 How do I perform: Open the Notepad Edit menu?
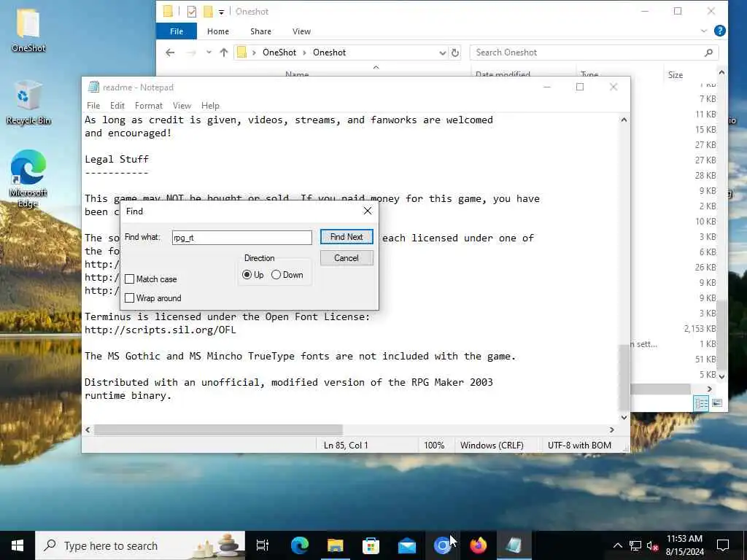point(117,106)
